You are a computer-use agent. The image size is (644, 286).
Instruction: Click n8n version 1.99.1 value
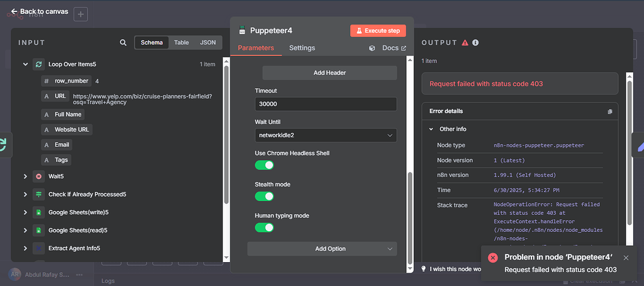pos(525,175)
